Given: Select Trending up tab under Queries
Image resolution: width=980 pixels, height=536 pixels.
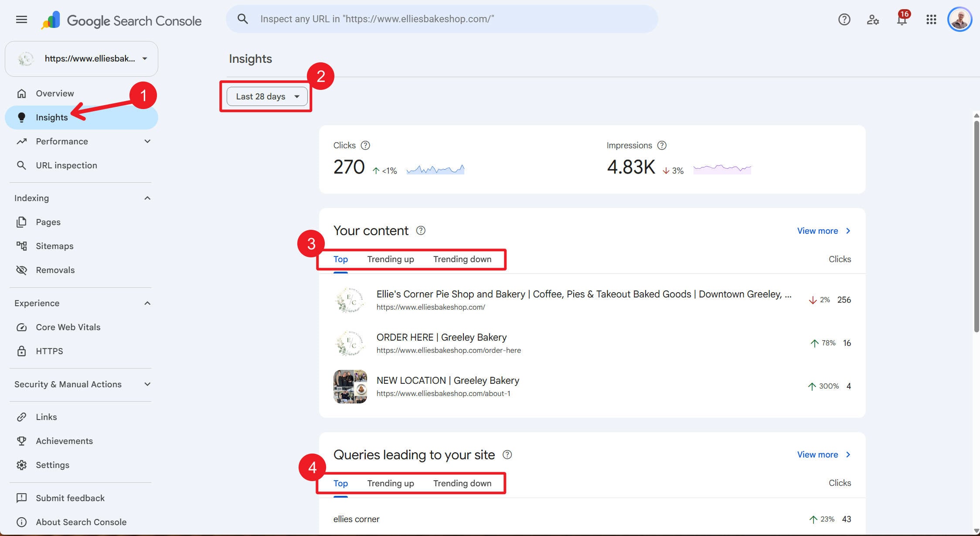Looking at the screenshot, I should pyautogui.click(x=391, y=483).
